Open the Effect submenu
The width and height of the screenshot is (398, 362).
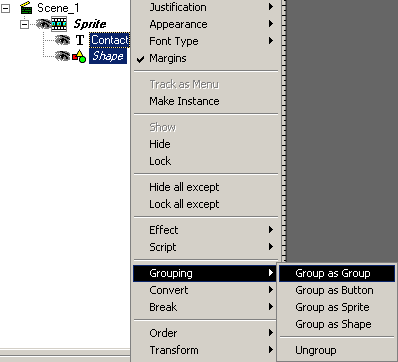206,230
